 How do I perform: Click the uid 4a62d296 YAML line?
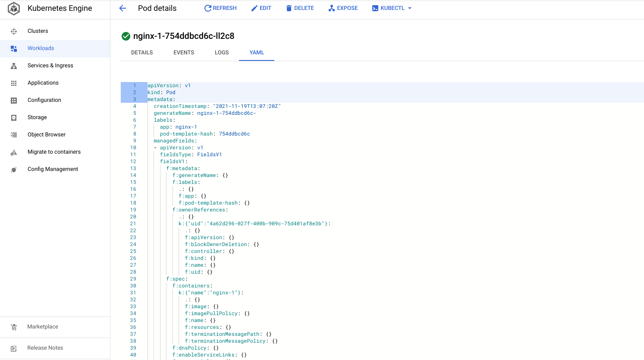[254, 224]
